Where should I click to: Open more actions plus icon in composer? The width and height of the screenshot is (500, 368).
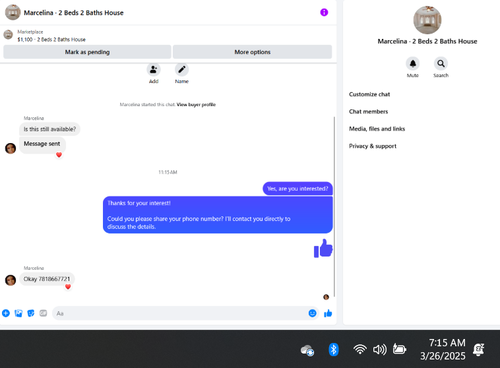(6, 313)
